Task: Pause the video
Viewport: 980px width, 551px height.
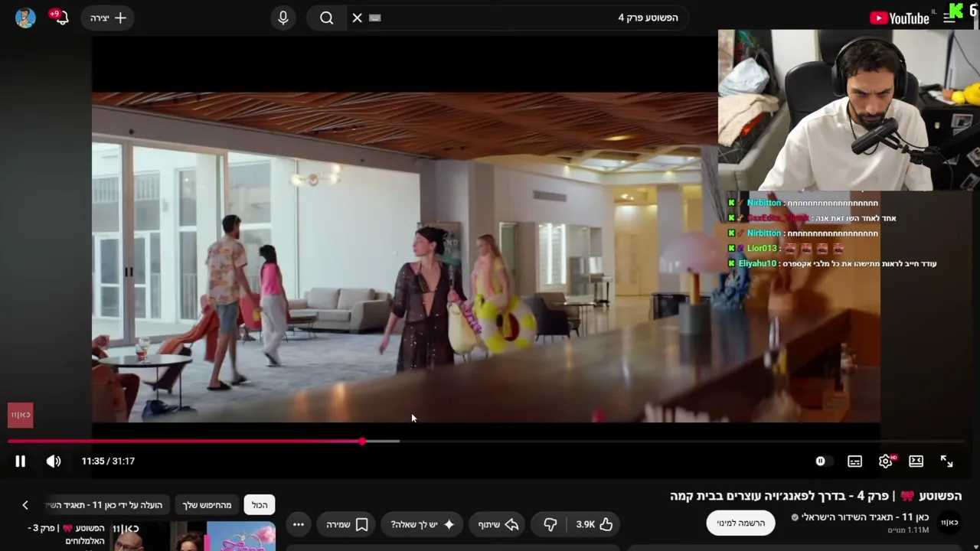Action: pos(20,461)
